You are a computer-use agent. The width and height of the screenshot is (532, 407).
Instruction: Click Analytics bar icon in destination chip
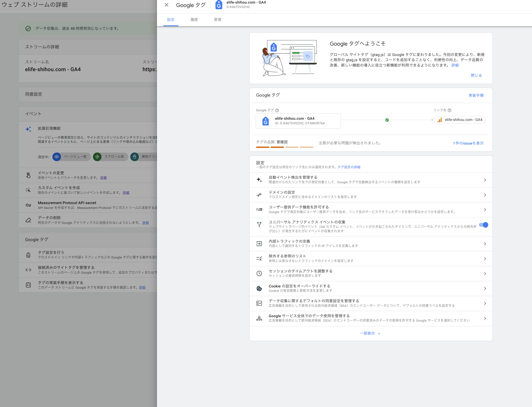pyautogui.click(x=440, y=120)
